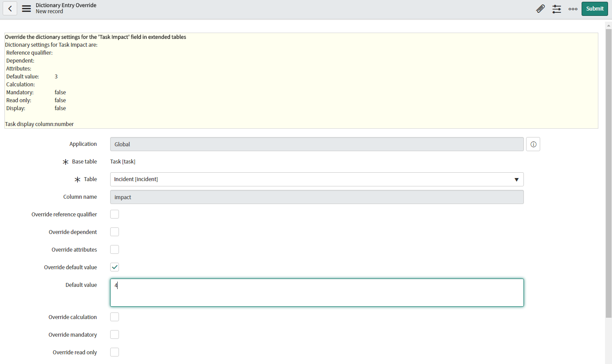Enable Override reference qualifier
The height and width of the screenshot is (364, 612).
point(115,214)
